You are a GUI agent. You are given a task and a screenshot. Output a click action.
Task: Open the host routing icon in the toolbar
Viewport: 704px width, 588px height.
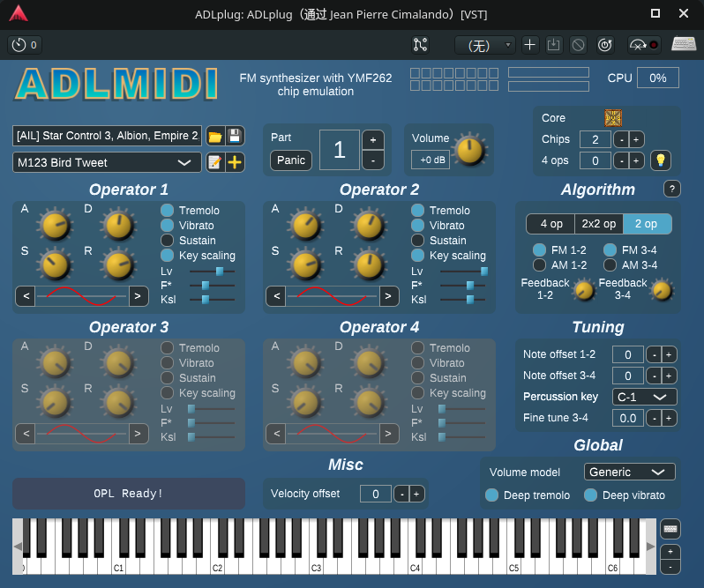pos(420,45)
